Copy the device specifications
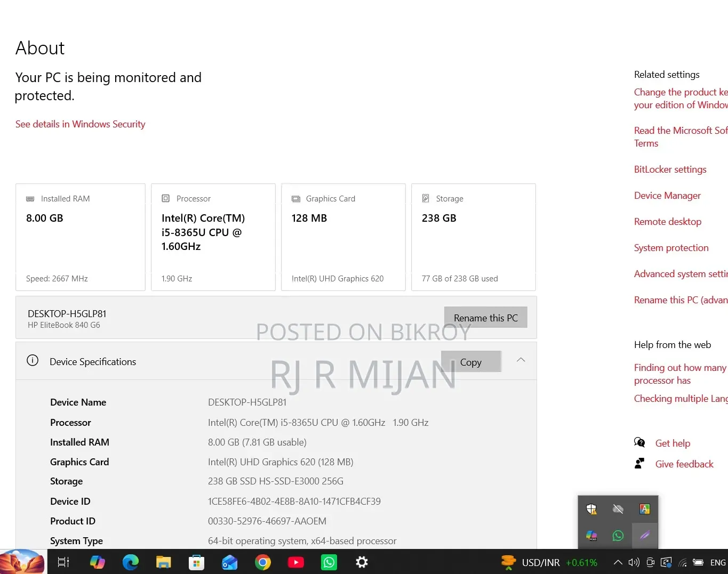728x574 pixels. pyautogui.click(x=471, y=362)
